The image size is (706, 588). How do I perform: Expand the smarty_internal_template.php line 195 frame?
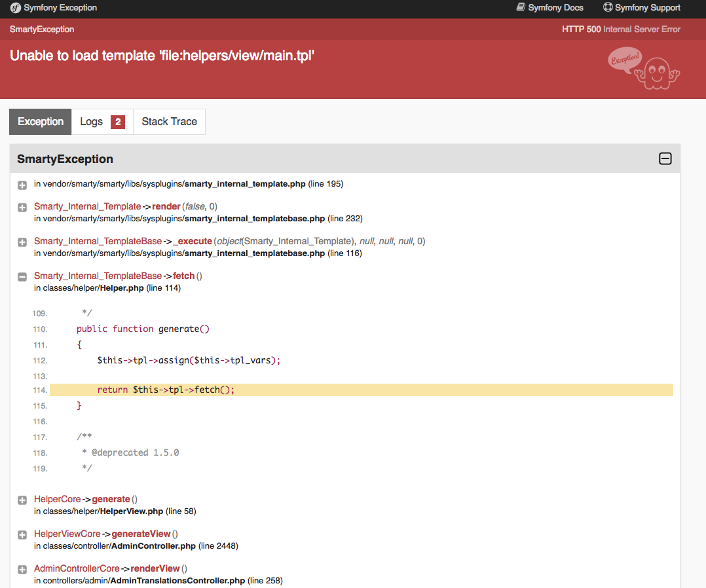point(22,185)
